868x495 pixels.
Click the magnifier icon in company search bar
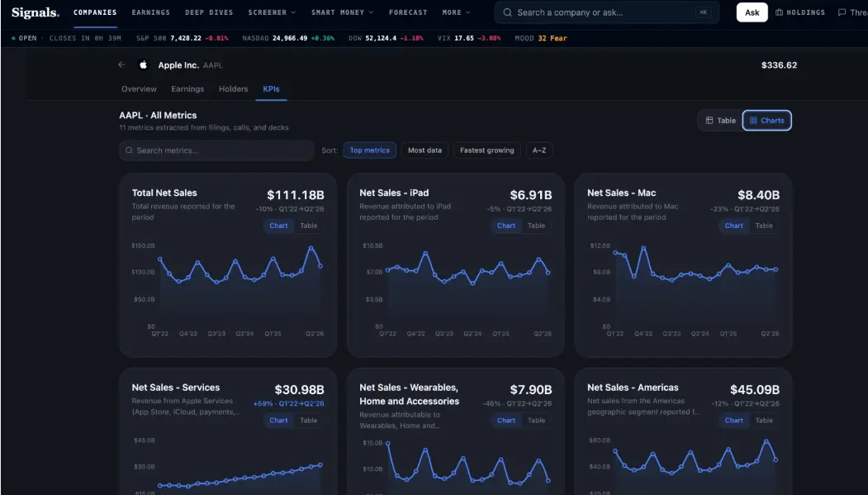tap(507, 12)
